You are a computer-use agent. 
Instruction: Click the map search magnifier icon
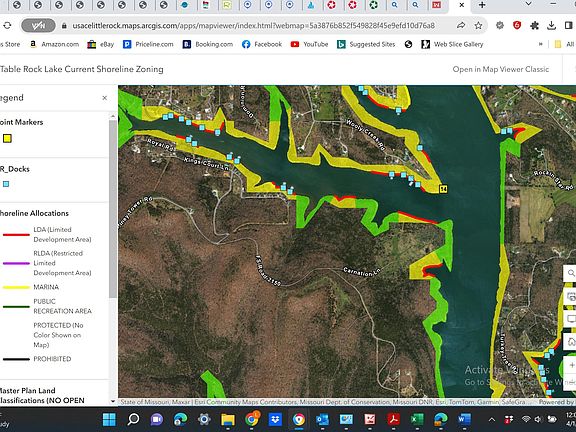(570, 273)
